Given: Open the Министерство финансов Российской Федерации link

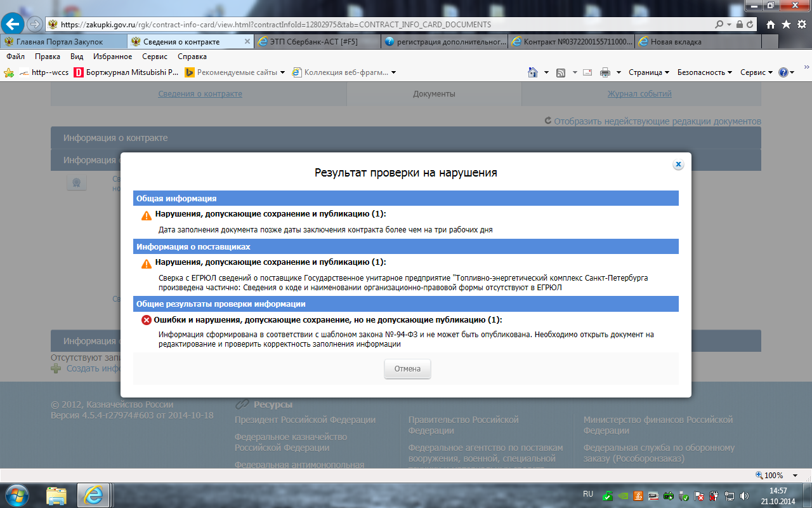Looking at the screenshot, I should click(658, 425).
